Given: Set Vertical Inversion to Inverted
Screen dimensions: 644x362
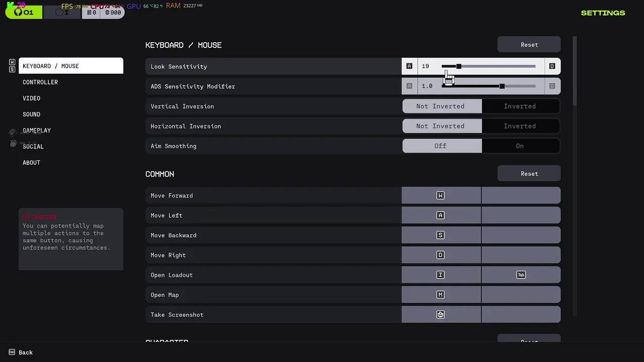Looking at the screenshot, I should click(x=521, y=106).
